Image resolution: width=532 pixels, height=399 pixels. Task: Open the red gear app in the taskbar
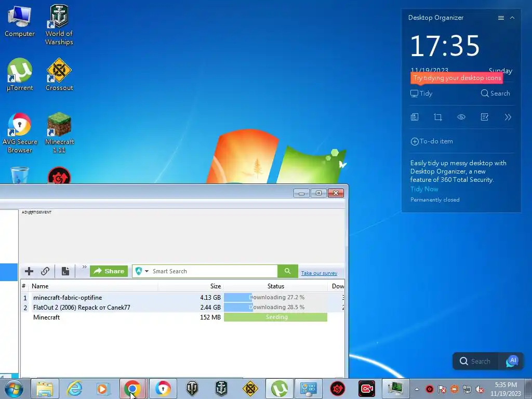(x=338, y=389)
